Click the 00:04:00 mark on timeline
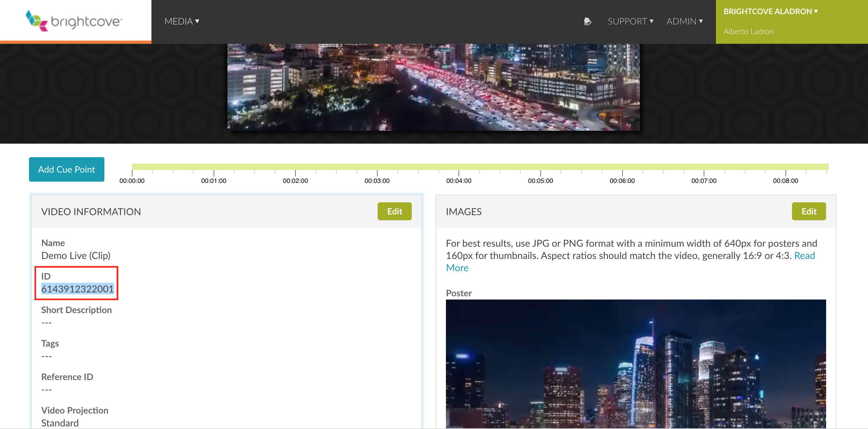This screenshot has height=429, width=868. click(458, 181)
